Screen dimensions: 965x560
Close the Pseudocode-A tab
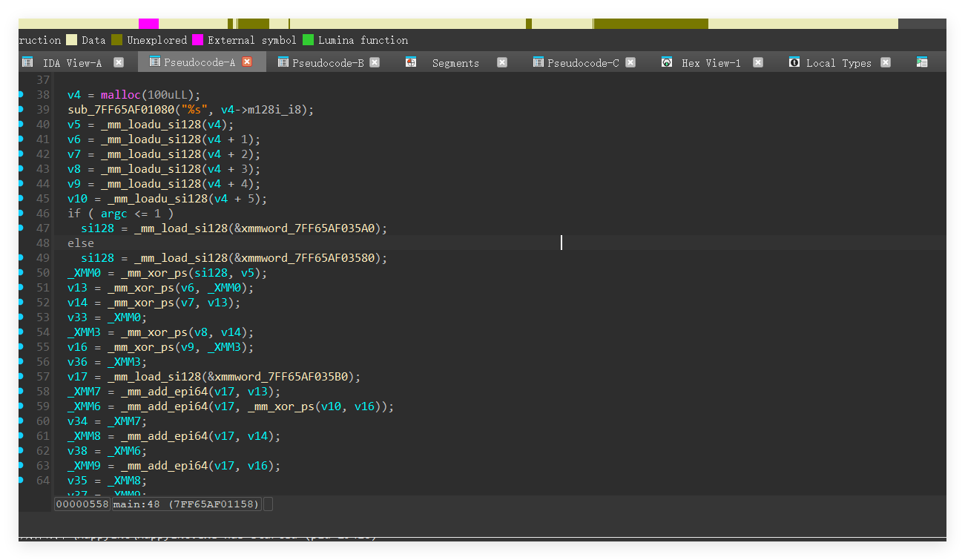point(247,62)
